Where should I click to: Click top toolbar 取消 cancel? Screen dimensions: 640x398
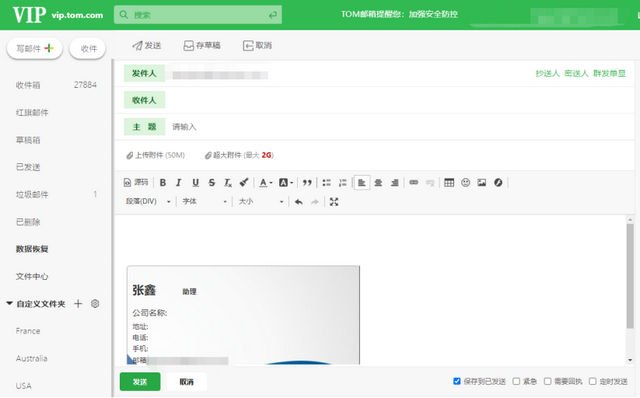pyautogui.click(x=257, y=45)
